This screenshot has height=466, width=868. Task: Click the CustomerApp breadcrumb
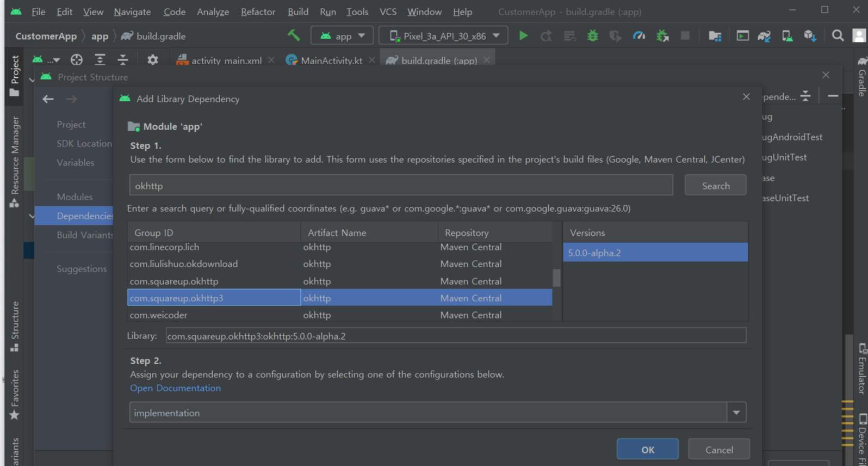point(46,36)
